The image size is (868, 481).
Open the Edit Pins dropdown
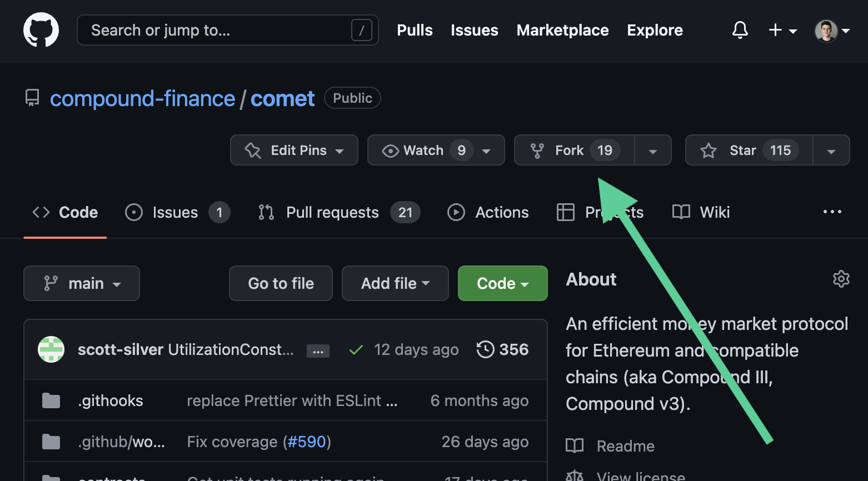click(294, 150)
